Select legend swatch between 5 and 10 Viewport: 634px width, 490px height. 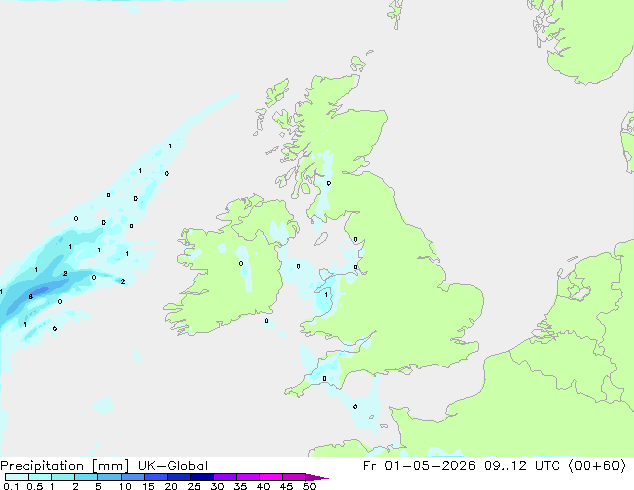(110, 477)
